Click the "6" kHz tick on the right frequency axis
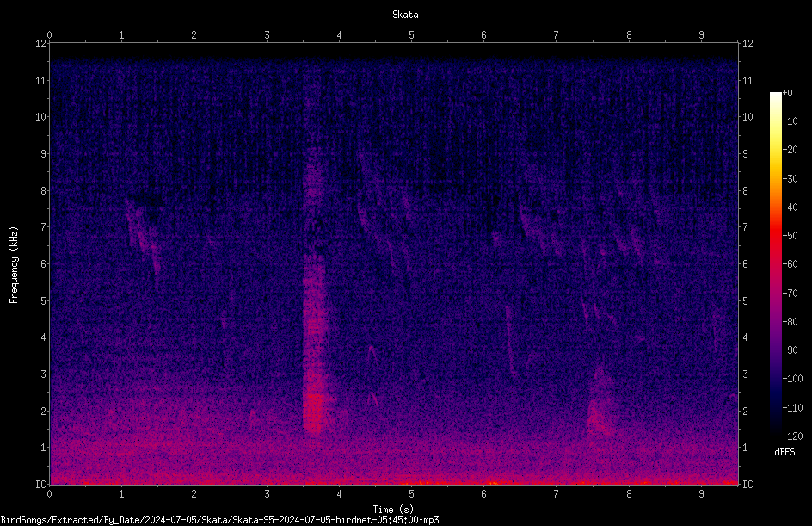812x526 pixels. tap(745, 264)
